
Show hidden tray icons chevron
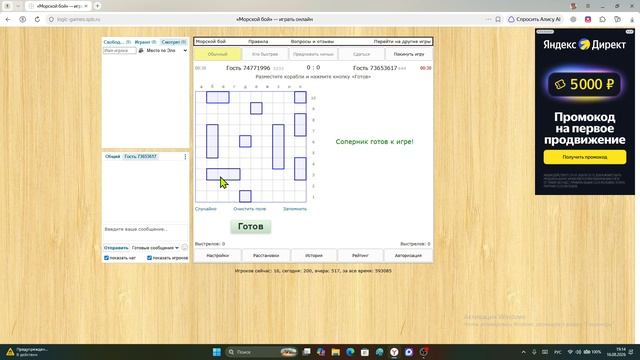[524, 352]
